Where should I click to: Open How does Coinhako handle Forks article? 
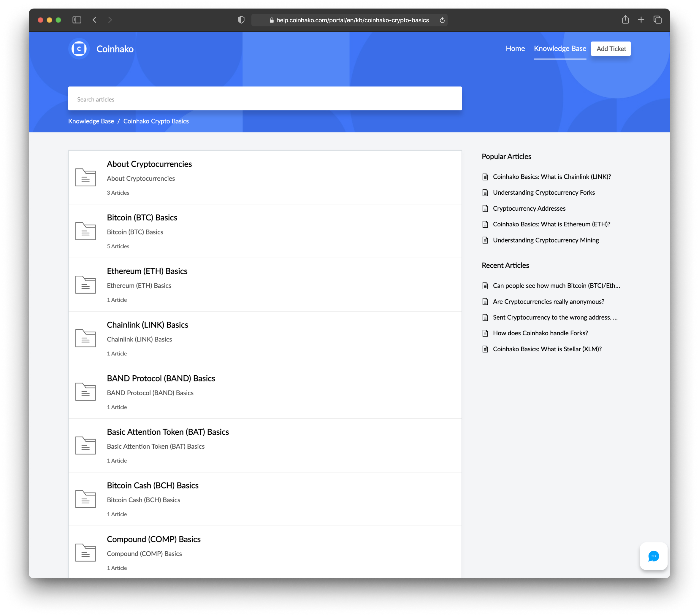click(x=540, y=333)
